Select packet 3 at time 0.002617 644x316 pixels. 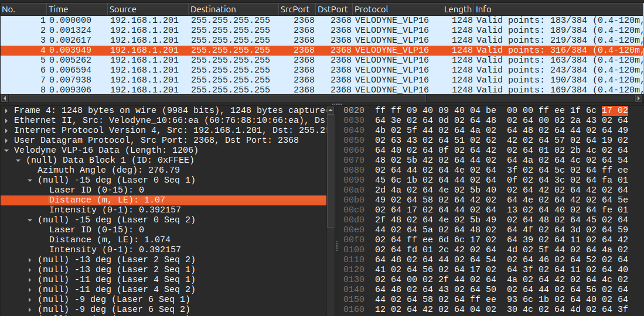(x=322, y=40)
